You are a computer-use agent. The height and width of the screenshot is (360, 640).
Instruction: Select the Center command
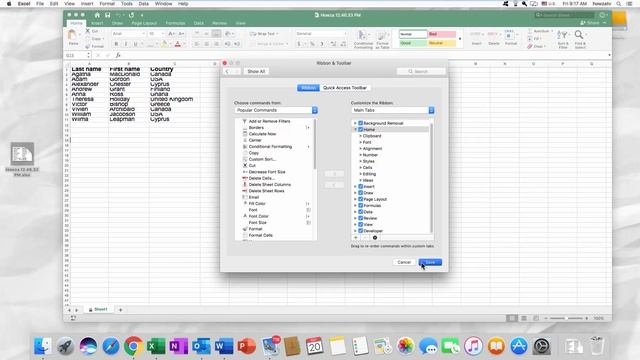(x=255, y=140)
